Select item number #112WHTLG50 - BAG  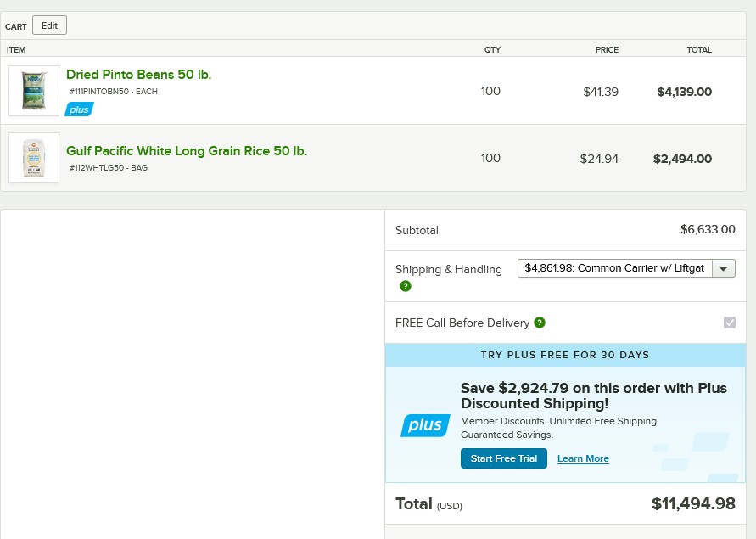(x=108, y=167)
